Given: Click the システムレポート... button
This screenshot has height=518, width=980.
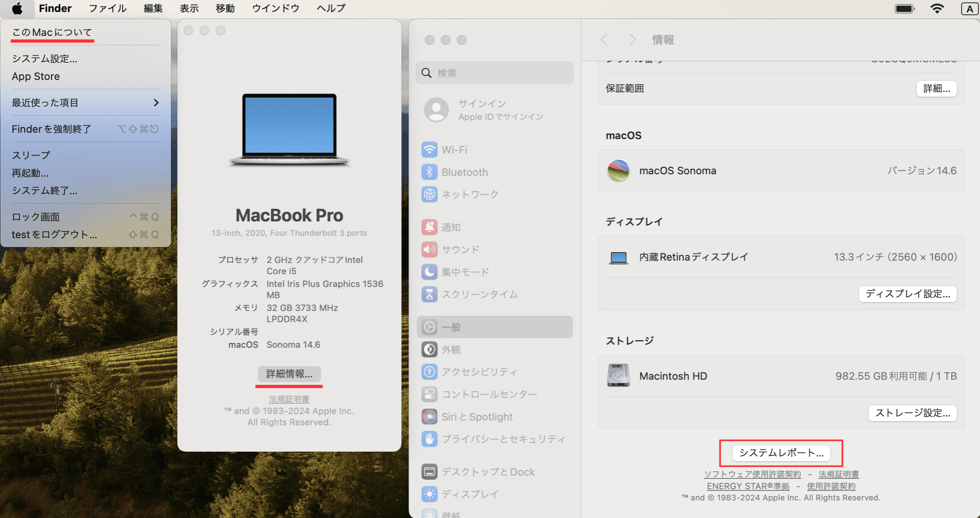Looking at the screenshot, I should (x=781, y=453).
